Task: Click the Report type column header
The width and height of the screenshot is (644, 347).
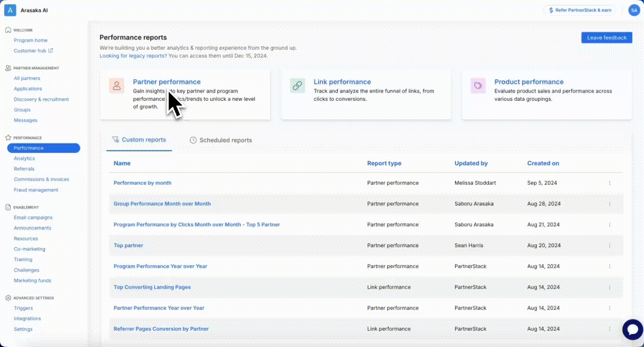Action: [x=384, y=163]
